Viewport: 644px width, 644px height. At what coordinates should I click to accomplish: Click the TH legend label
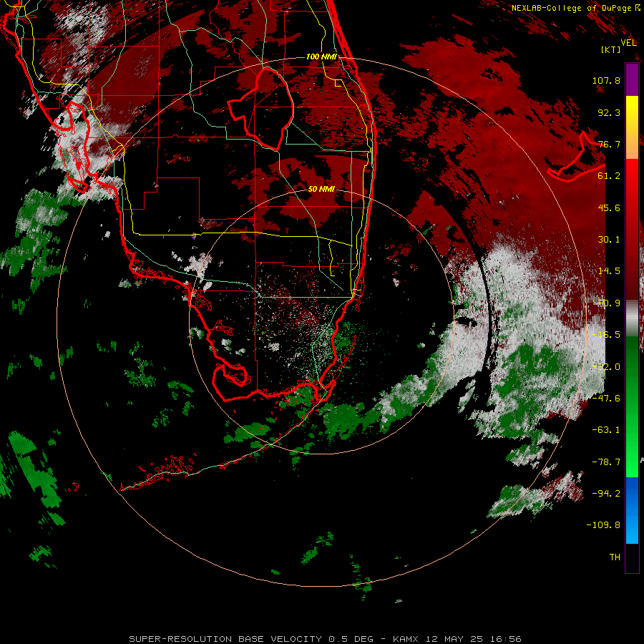point(615,557)
